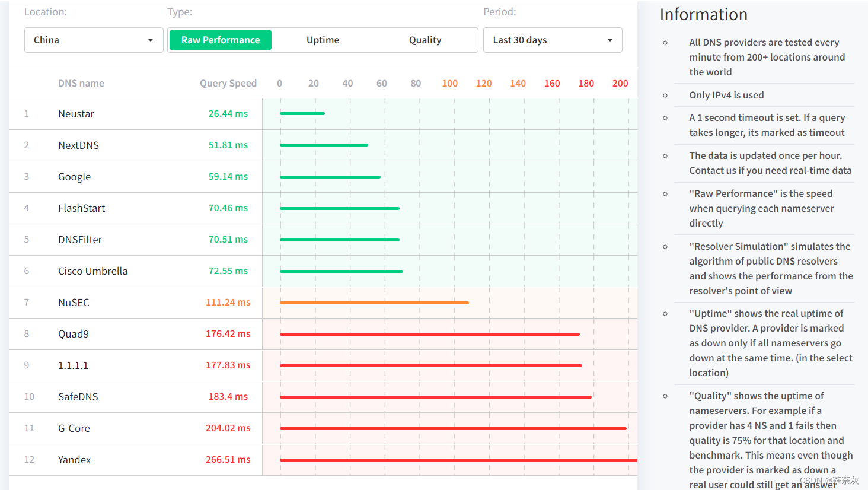Select the NextDNS provider name
Screen dimensions: 868x490
(79, 145)
